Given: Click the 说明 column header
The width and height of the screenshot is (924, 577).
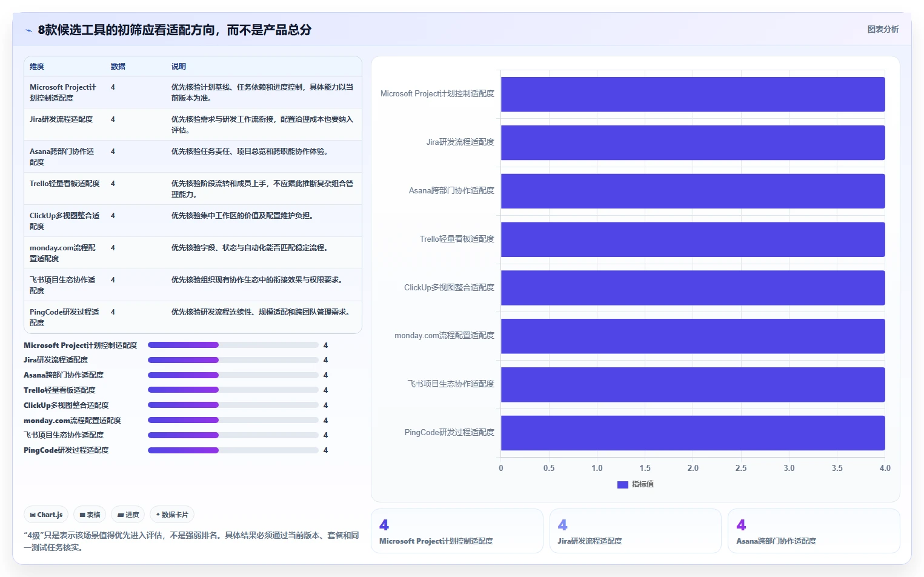Looking at the screenshot, I should 179,67.
